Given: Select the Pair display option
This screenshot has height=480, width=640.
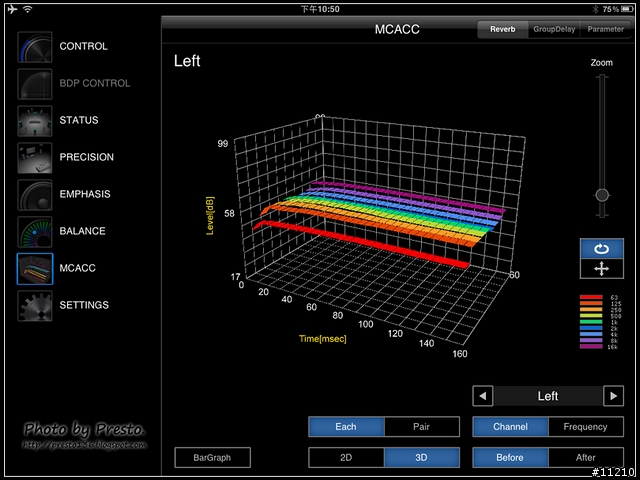Looking at the screenshot, I should (x=421, y=427).
